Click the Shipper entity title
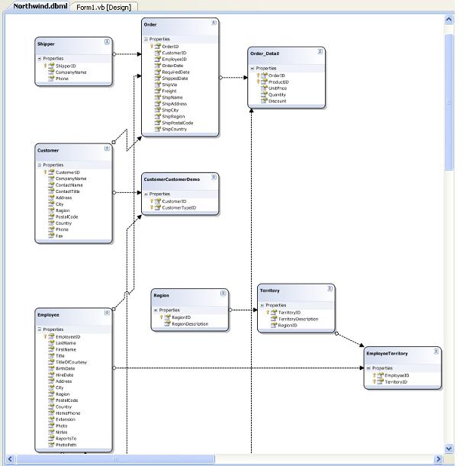Screen dimensions: 476x466 coord(46,44)
